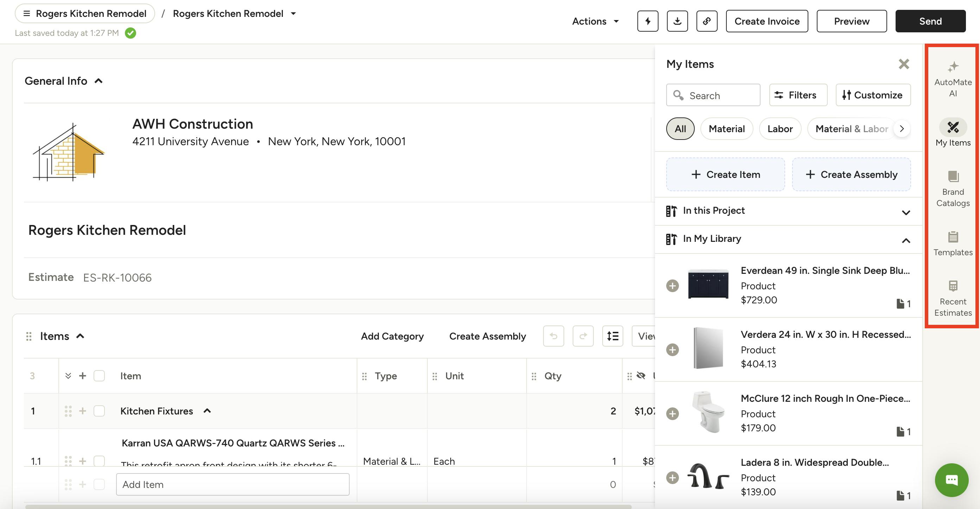The image size is (980, 509).
Task: Open the View dropdown in Items toolbar
Action: (643, 336)
